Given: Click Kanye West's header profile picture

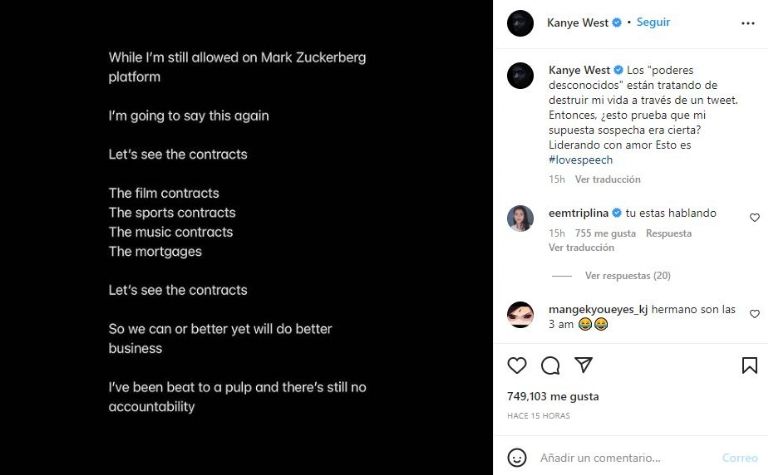Looking at the screenshot, I should (x=520, y=23).
